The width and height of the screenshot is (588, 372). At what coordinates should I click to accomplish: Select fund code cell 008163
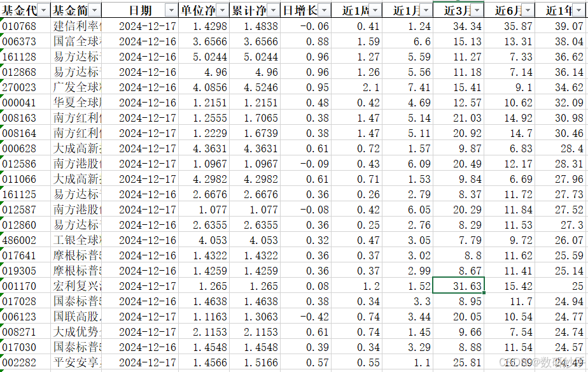tap(25, 118)
